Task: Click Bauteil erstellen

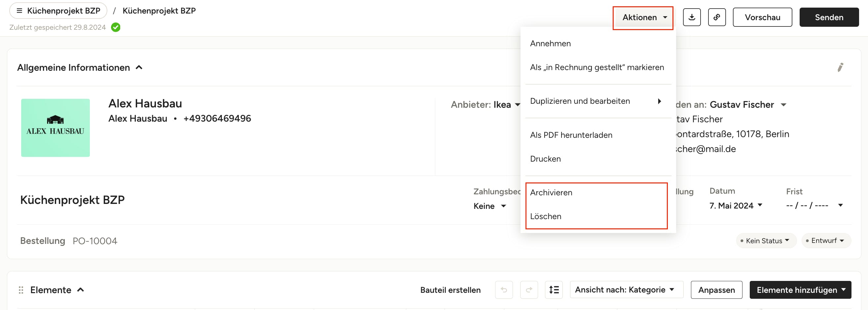Action: [450, 290]
